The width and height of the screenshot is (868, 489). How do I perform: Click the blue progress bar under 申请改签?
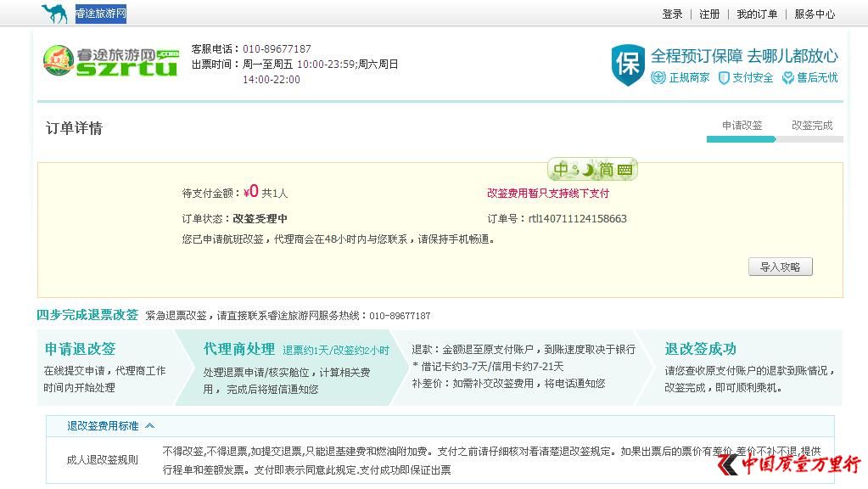pyautogui.click(x=741, y=138)
